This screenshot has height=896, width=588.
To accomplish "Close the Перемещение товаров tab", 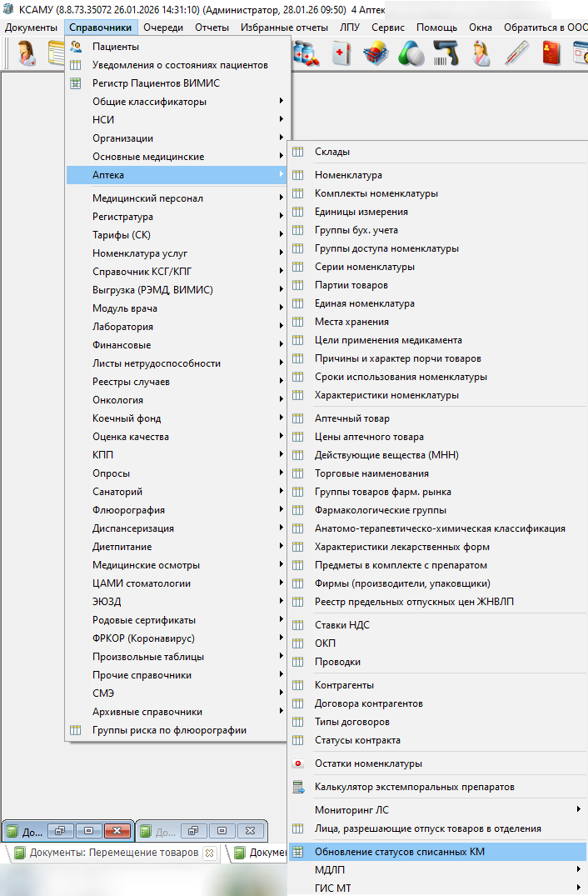I will point(209,853).
